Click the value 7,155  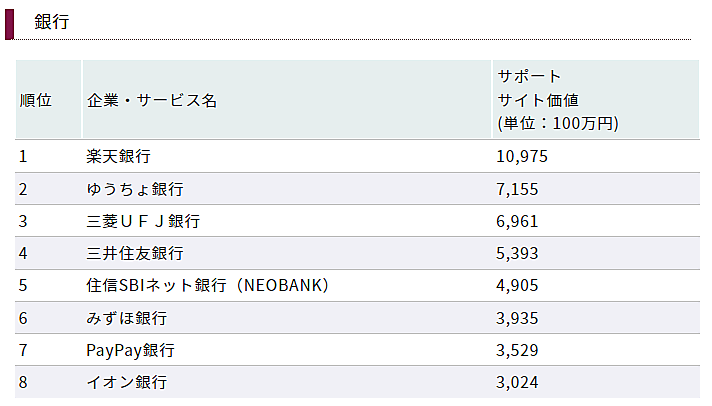pos(518,189)
